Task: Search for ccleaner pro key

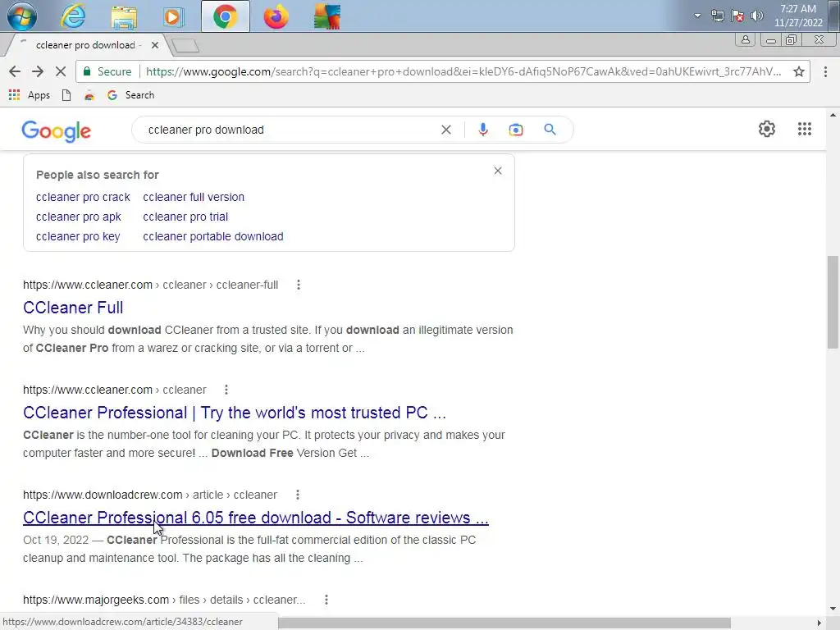Action: (78, 237)
